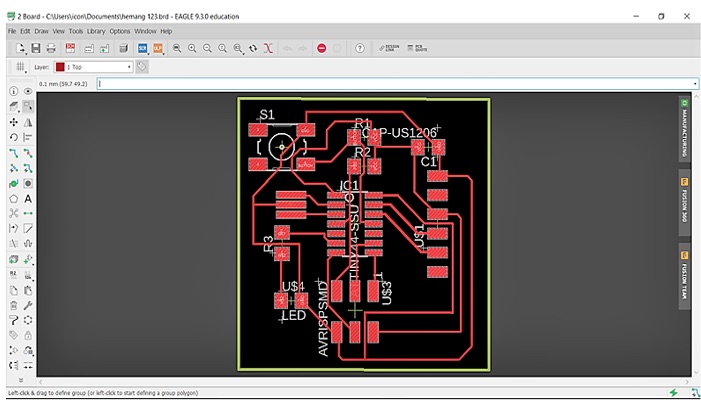Open the Fusion 360 side tab
This screenshot has height=407, width=701.
click(x=684, y=202)
